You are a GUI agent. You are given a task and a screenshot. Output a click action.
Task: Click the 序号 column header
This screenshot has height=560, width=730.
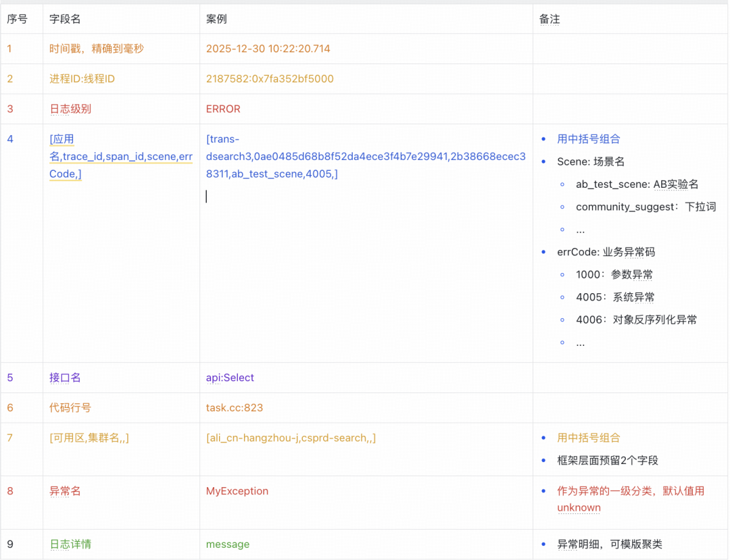(x=17, y=19)
